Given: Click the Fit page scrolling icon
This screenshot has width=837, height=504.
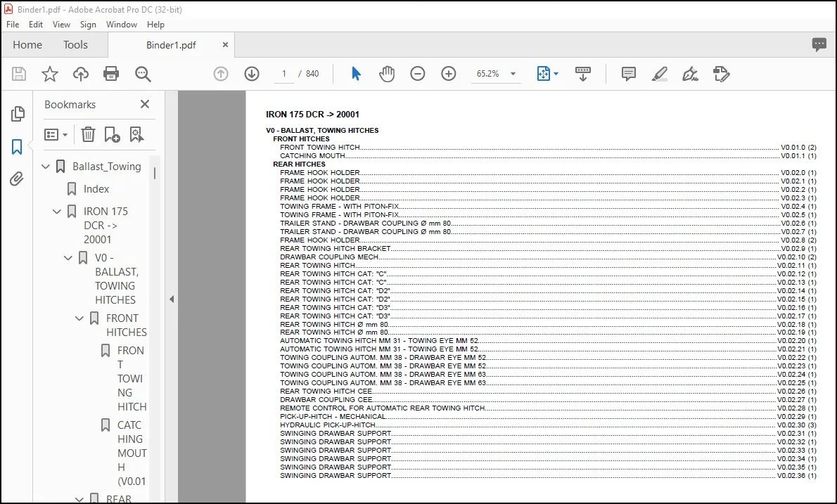Looking at the screenshot, I should point(544,74).
